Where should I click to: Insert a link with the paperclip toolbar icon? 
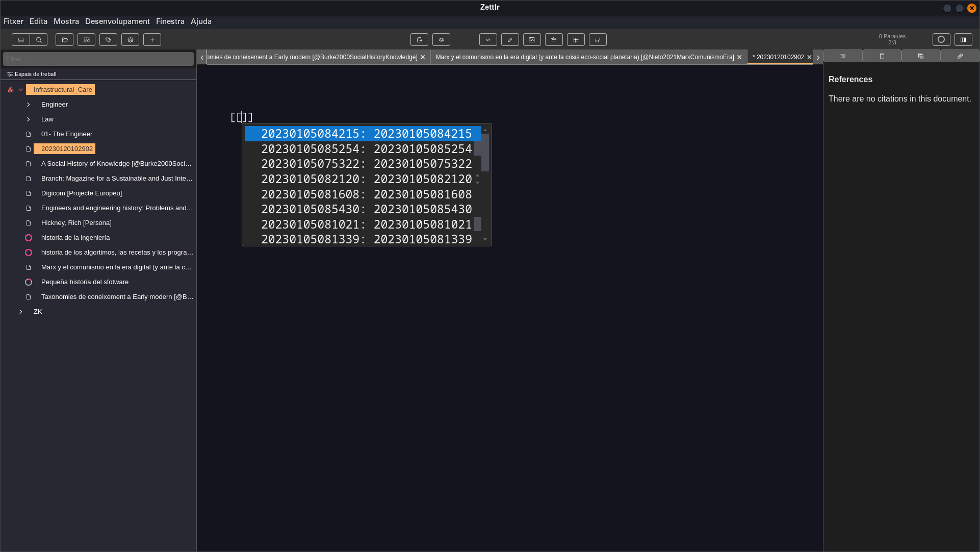[510, 39]
